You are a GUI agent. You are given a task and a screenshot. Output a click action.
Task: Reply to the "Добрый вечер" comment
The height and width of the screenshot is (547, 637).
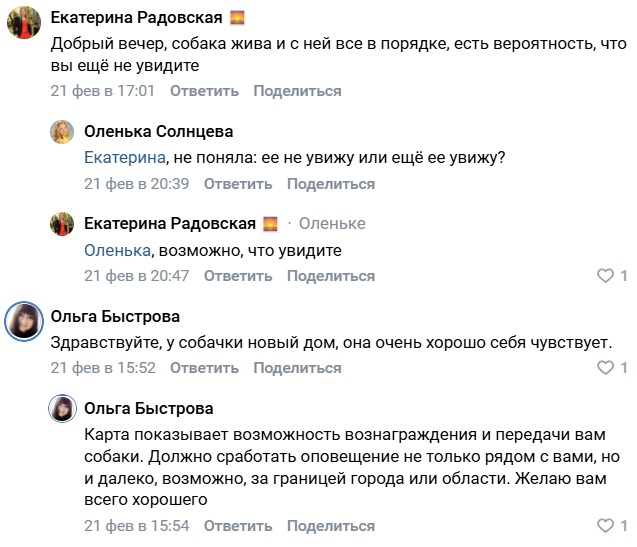204,91
